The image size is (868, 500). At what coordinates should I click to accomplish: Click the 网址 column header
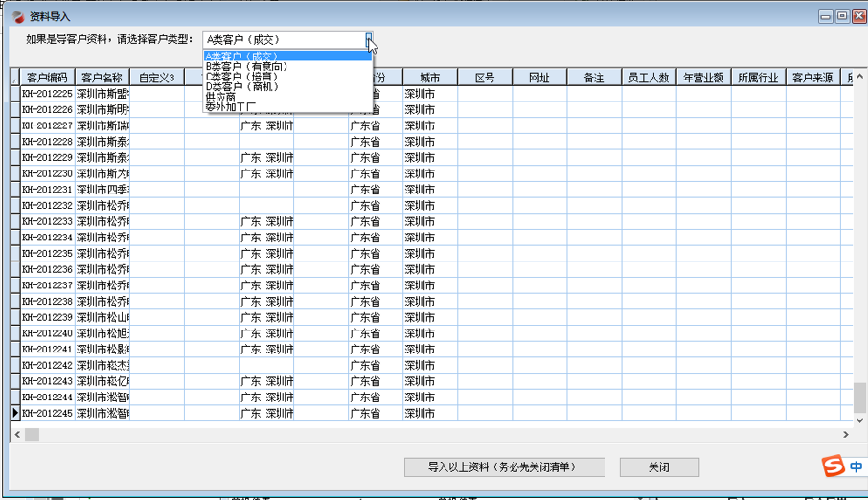click(539, 78)
